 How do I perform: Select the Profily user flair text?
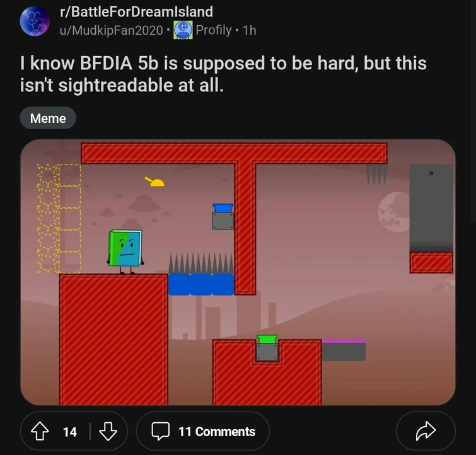tap(213, 30)
